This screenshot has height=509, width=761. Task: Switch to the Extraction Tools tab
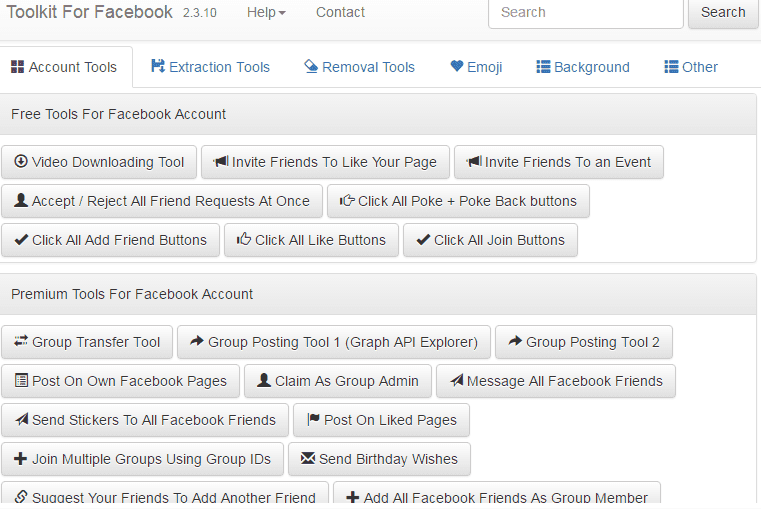click(211, 67)
